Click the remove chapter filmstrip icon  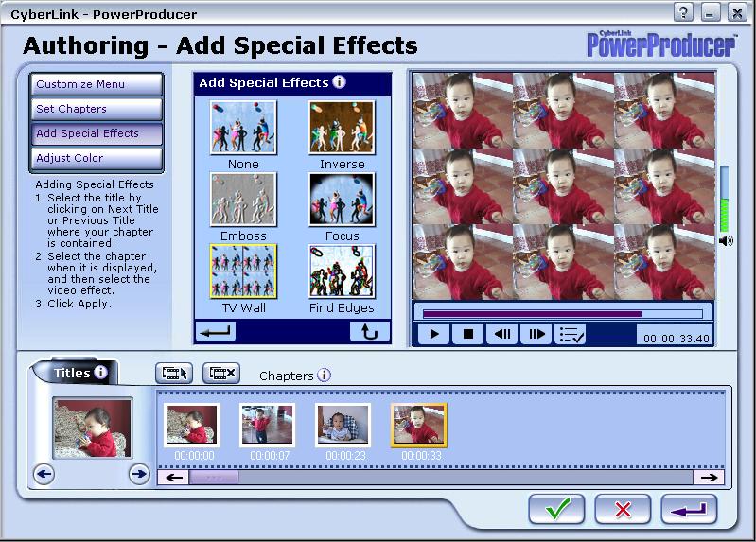(220, 374)
